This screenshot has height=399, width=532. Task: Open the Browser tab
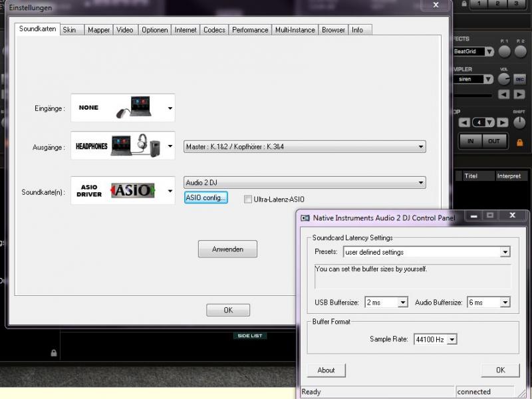tap(334, 30)
